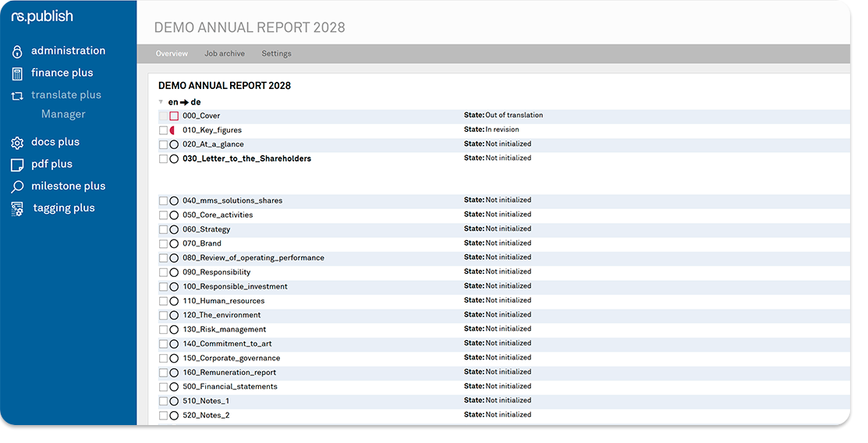868x443 pixels.
Task: Open the 150_Corporate_governance entry
Action: pos(231,359)
